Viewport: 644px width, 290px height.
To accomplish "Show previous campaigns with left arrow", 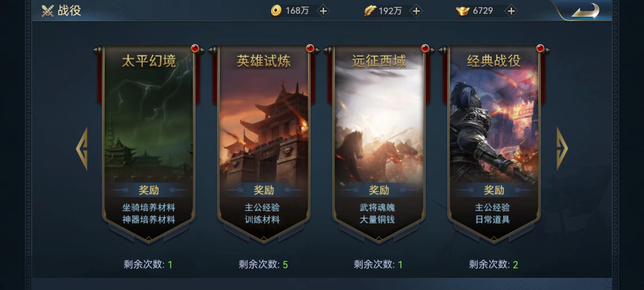I will (x=82, y=148).
